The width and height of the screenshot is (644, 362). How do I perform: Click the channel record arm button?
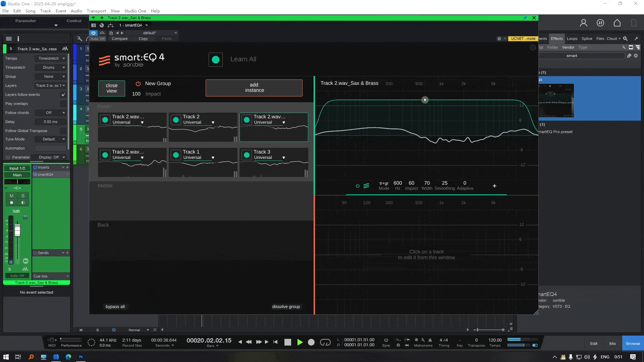[x=12, y=203]
